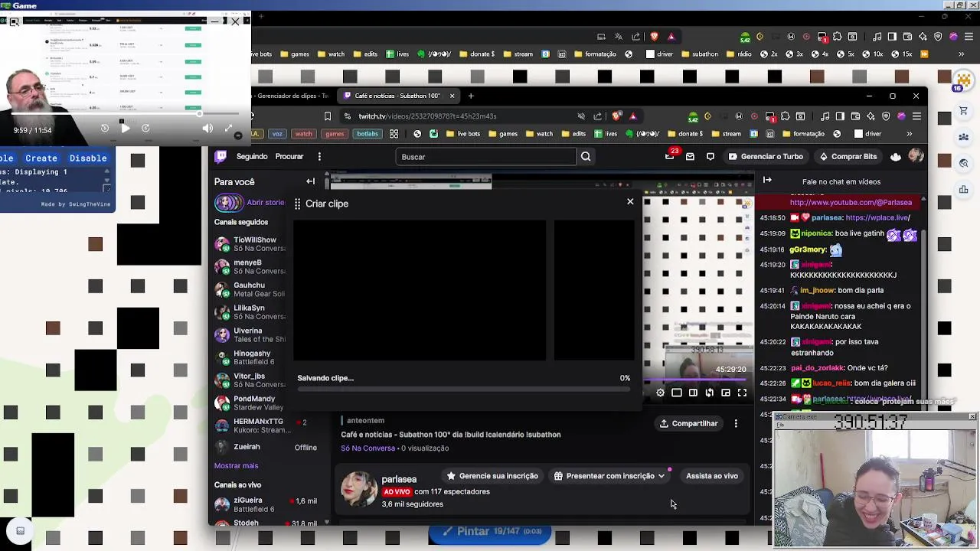Click the Create button in bot panel
The height and width of the screenshot is (551, 980).
click(x=41, y=158)
